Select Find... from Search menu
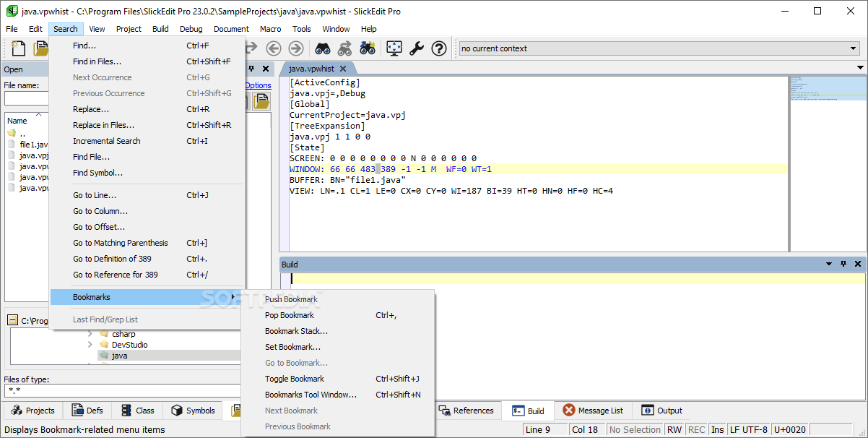This screenshot has width=868, height=438. click(x=147, y=46)
